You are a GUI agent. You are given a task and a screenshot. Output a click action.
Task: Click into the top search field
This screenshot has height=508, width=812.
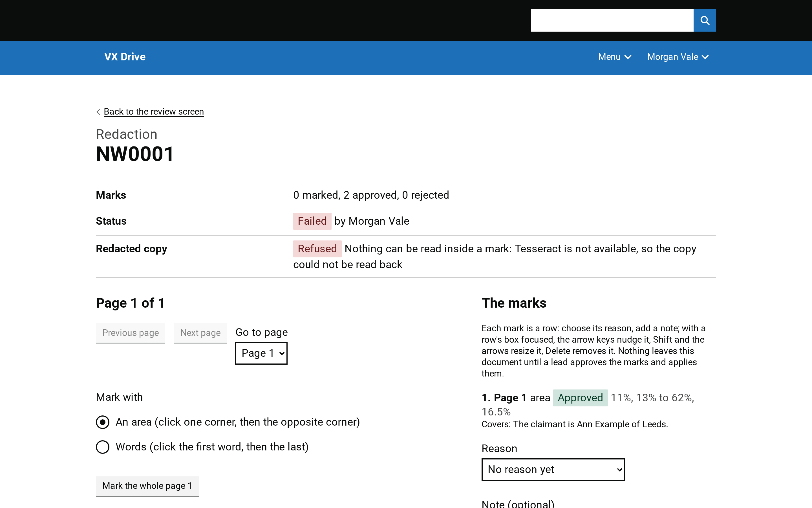[x=612, y=21]
